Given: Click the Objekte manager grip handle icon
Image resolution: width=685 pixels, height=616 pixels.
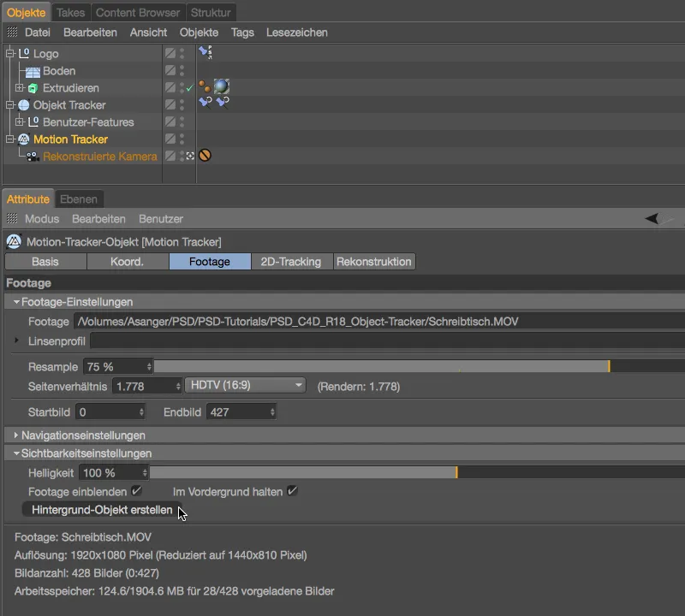Looking at the screenshot, I should tap(12, 32).
